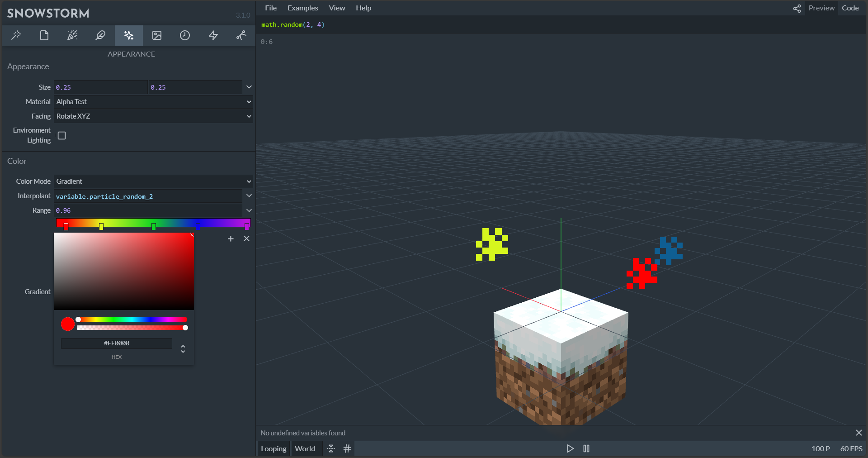Switch color format with HEX arrows
The image size is (868, 458).
183,349
